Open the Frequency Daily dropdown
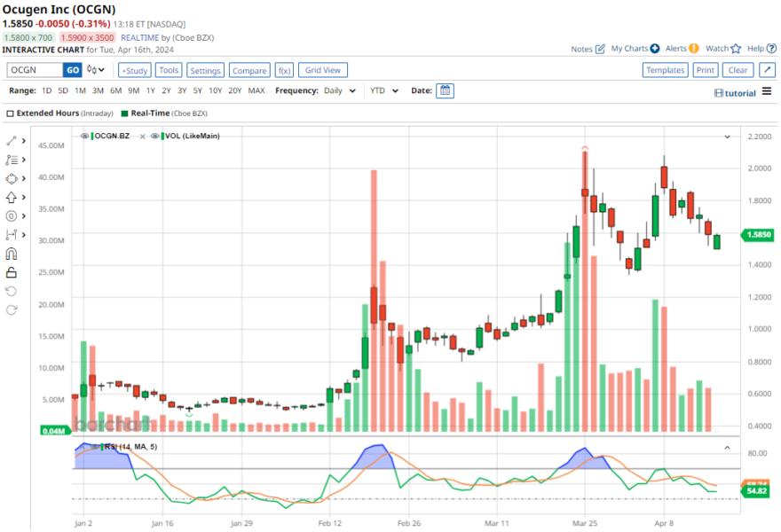781x532 pixels. pos(339,90)
